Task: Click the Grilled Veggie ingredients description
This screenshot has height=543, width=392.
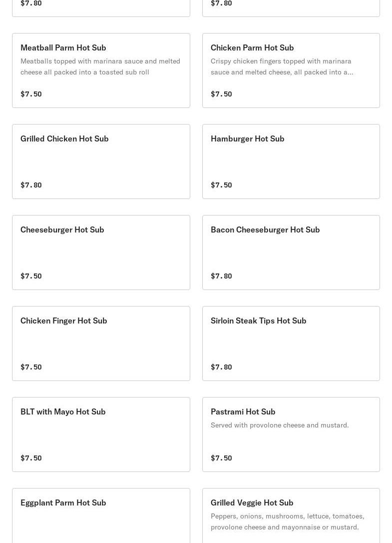Action: (287, 521)
